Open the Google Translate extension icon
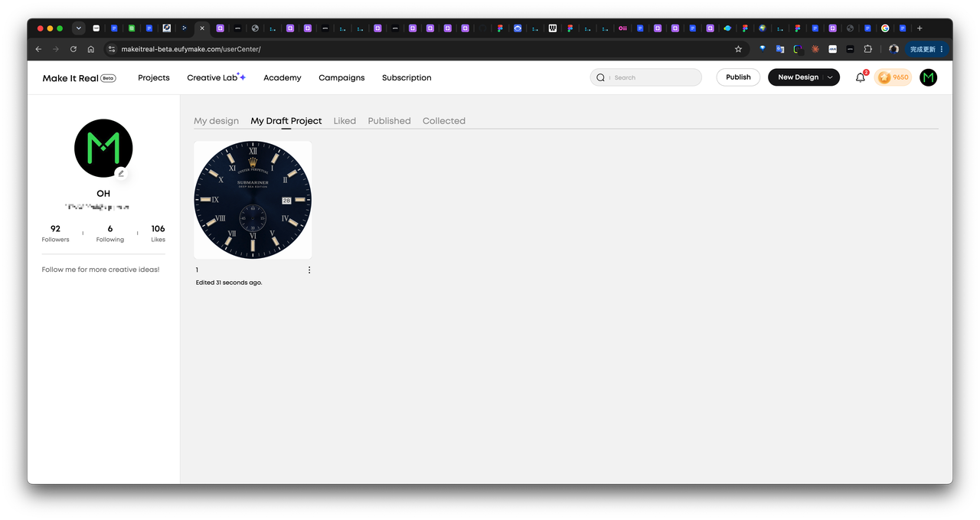The width and height of the screenshot is (980, 520). [x=780, y=49]
